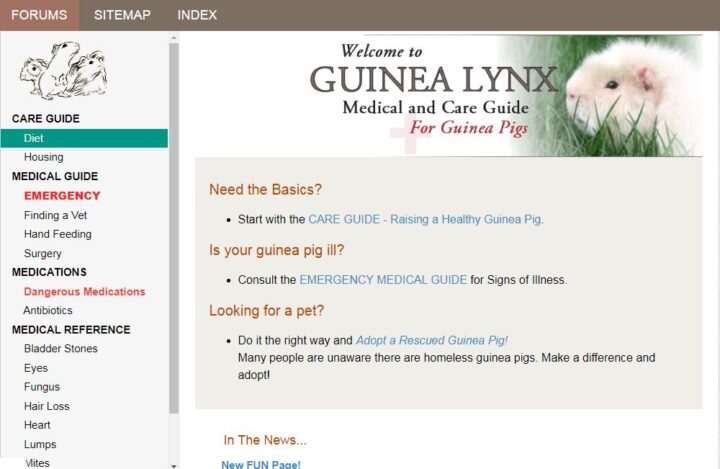The height and width of the screenshot is (469, 720).
Task: Select Diet in the Care Guide
Action: pos(84,138)
